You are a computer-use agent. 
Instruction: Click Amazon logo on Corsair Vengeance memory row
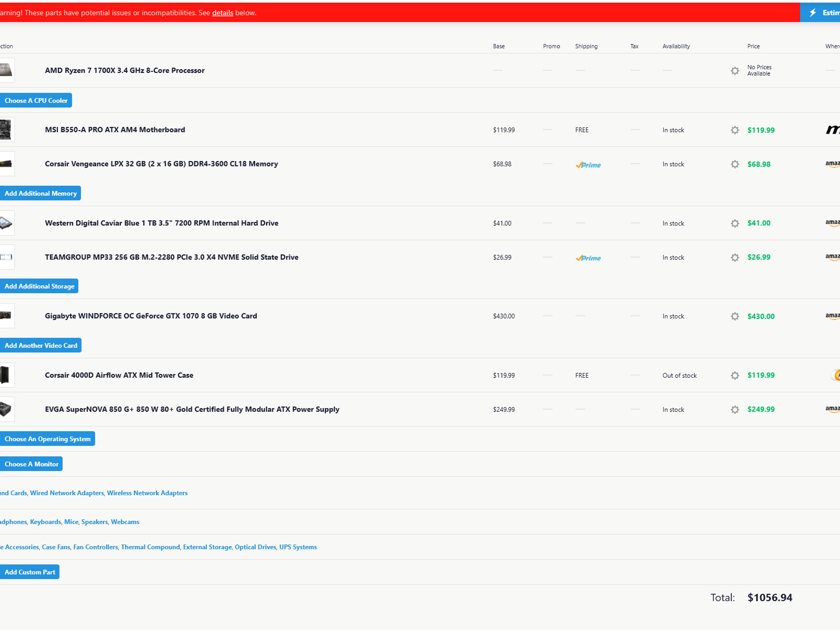[833, 164]
